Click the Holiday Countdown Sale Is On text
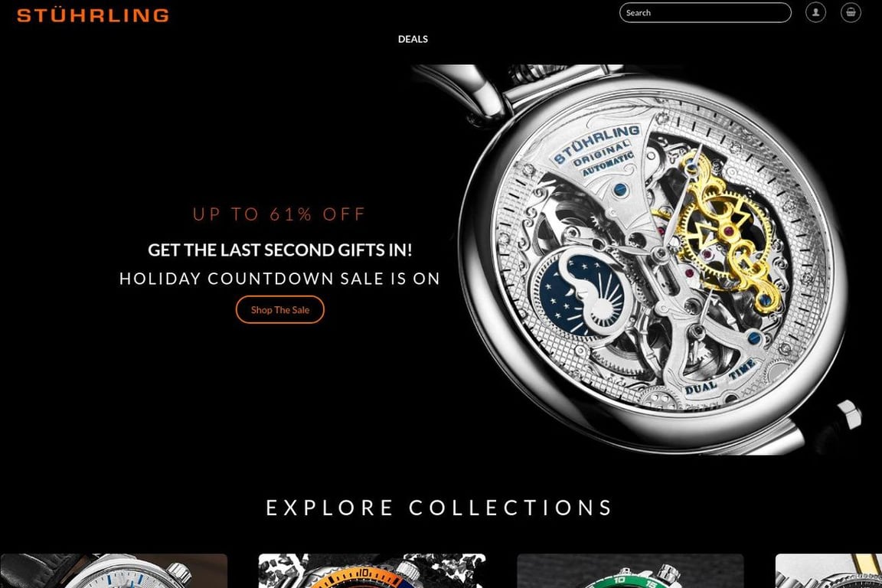Image resolution: width=882 pixels, height=588 pixels. pyautogui.click(x=279, y=279)
